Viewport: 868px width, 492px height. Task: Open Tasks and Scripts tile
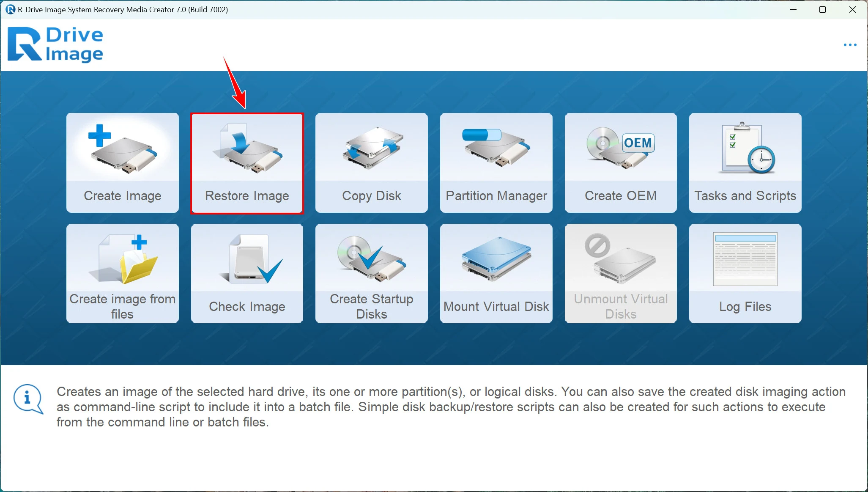coord(745,163)
